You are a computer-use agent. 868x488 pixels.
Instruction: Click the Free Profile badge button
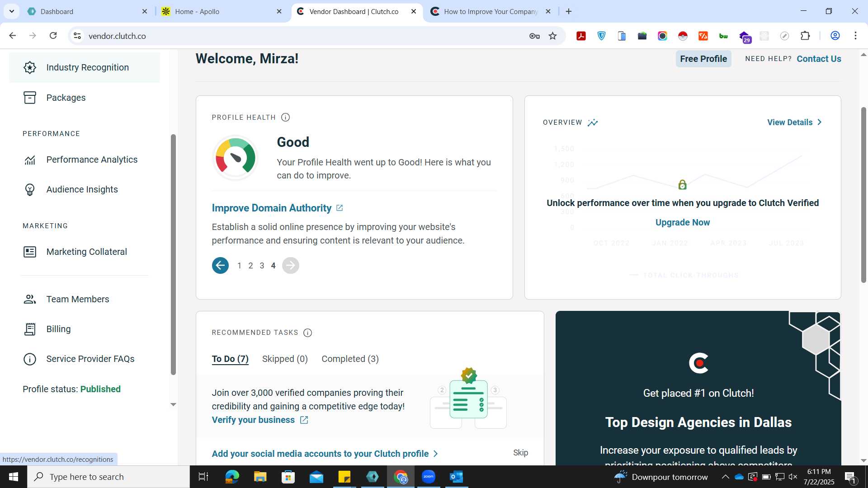pos(703,59)
